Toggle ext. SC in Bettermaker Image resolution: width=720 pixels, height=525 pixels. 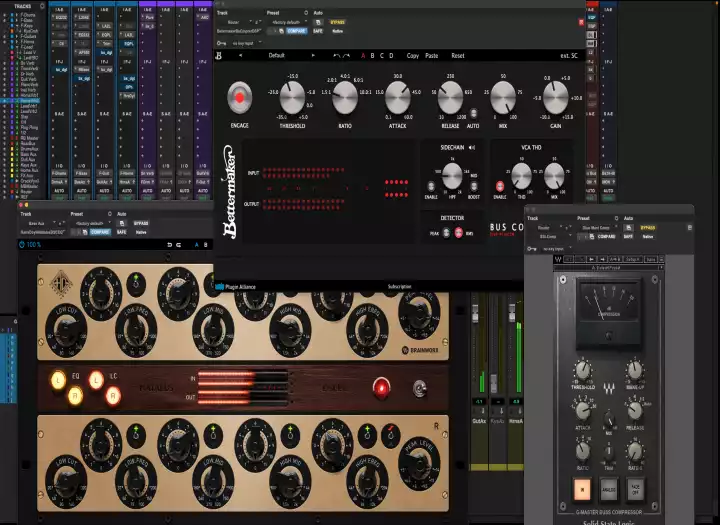[569, 56]
